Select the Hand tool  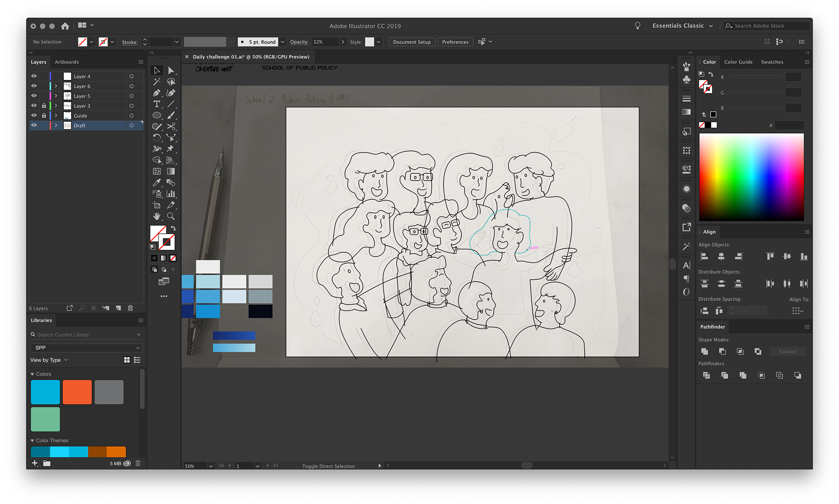pos(156,216)
